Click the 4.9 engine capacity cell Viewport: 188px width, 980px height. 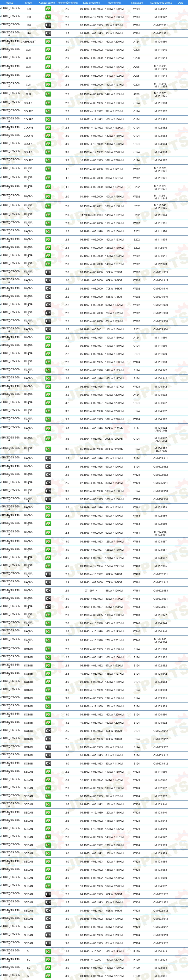(x=67, y=566)
